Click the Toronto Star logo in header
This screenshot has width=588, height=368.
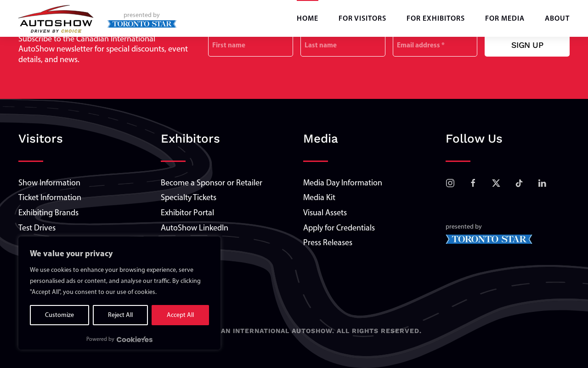142,24
